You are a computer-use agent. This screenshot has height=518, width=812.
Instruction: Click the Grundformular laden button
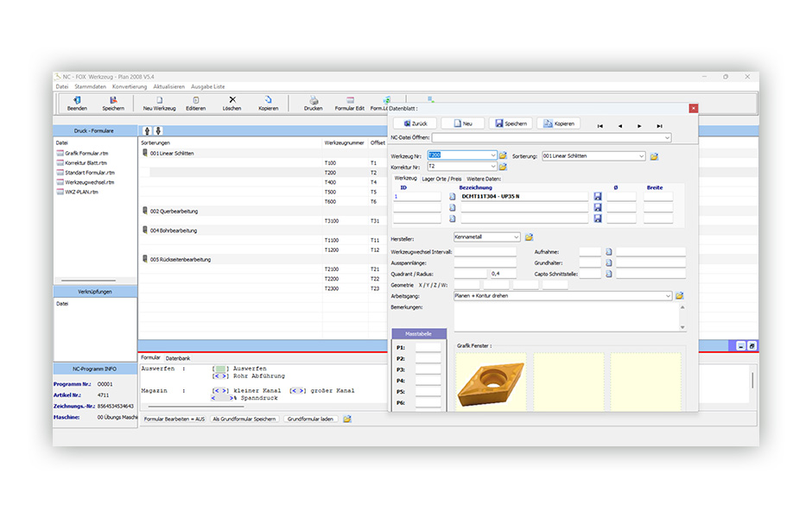click(x=310, y=420)
